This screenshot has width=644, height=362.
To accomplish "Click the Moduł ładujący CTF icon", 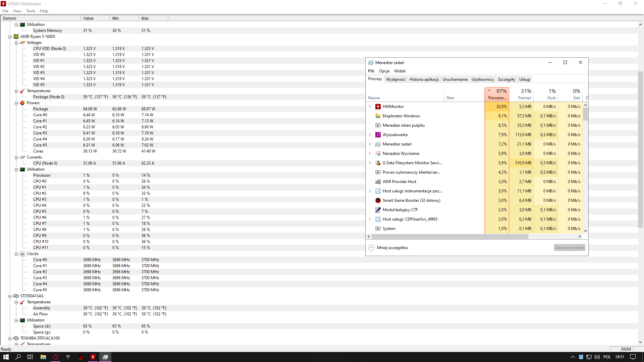I will [378, 210].
